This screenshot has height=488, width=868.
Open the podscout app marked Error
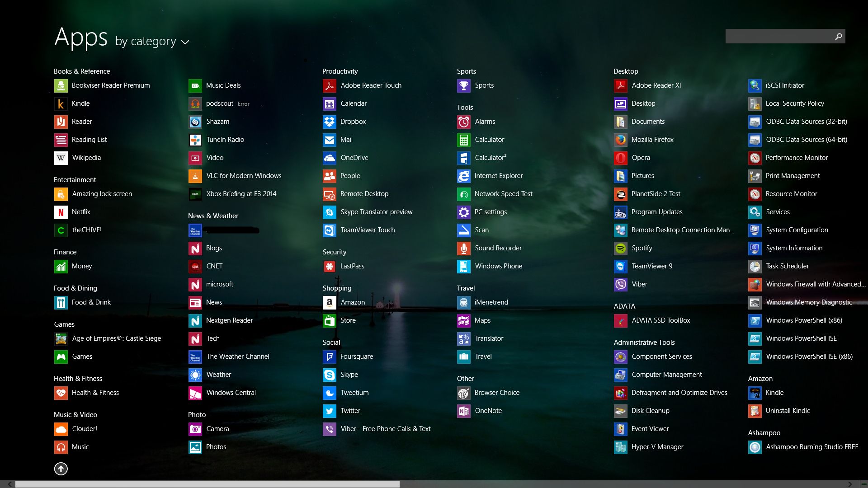pos(219,104)
